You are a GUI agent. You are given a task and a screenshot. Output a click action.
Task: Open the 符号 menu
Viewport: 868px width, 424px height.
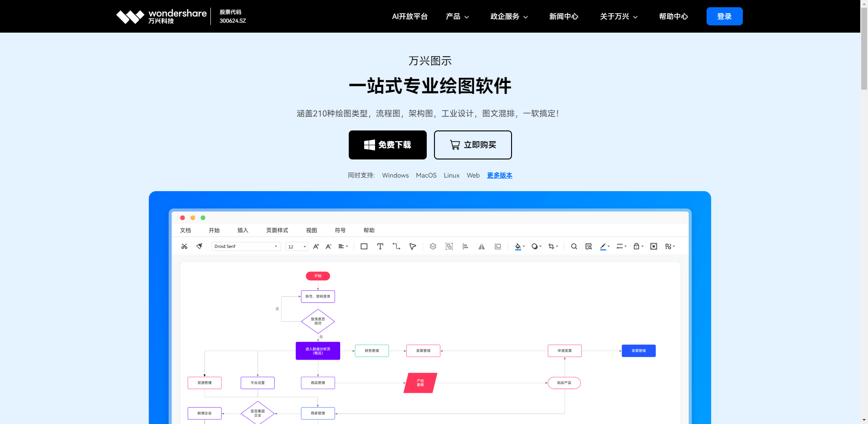coord(340,230)
